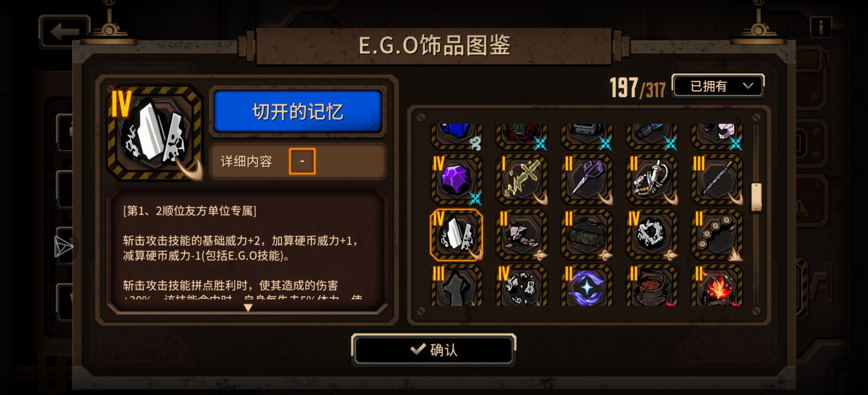Click the 确认 confirm button
The height and width of the screenshot is (395, 868).
pyautogui.click(x=434, y=350)
